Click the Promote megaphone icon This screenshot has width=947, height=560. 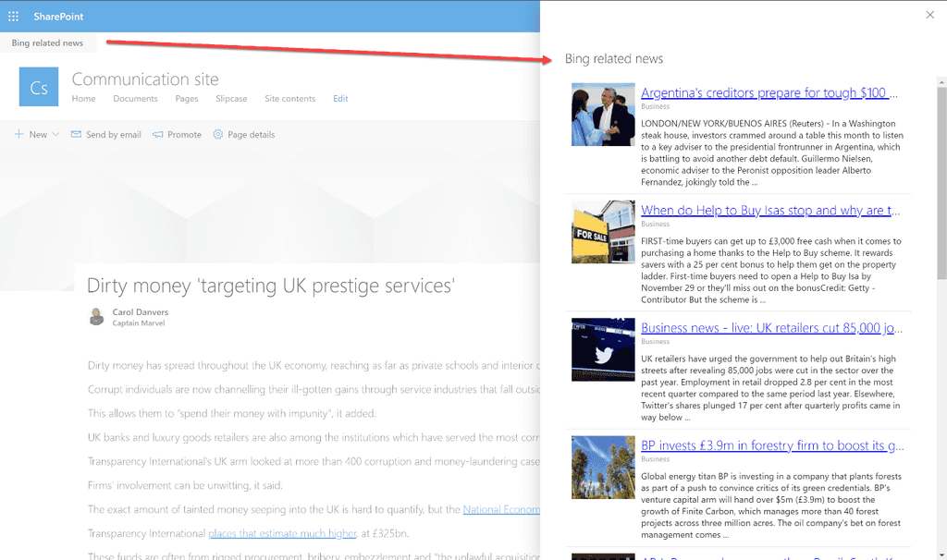(158, 135)
